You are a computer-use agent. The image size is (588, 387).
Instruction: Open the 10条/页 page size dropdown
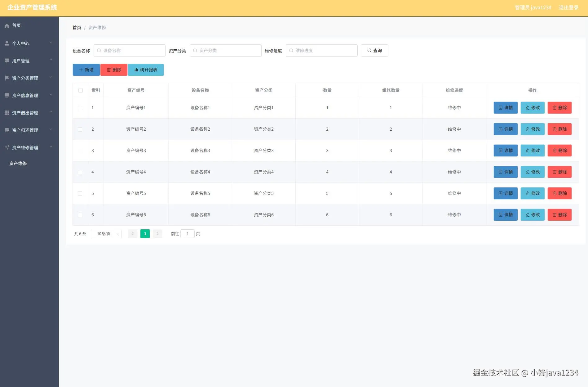click(106, 234)
